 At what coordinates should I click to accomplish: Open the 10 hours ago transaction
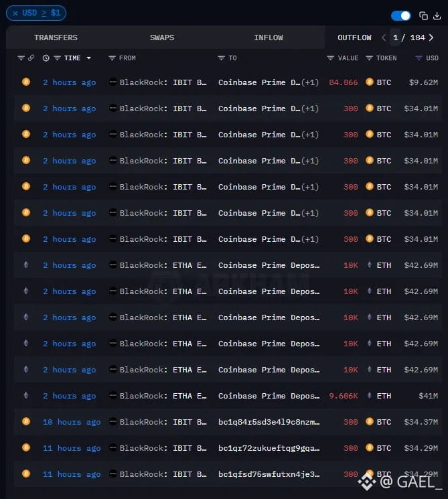pyautogui.click(x=72, y=422)
